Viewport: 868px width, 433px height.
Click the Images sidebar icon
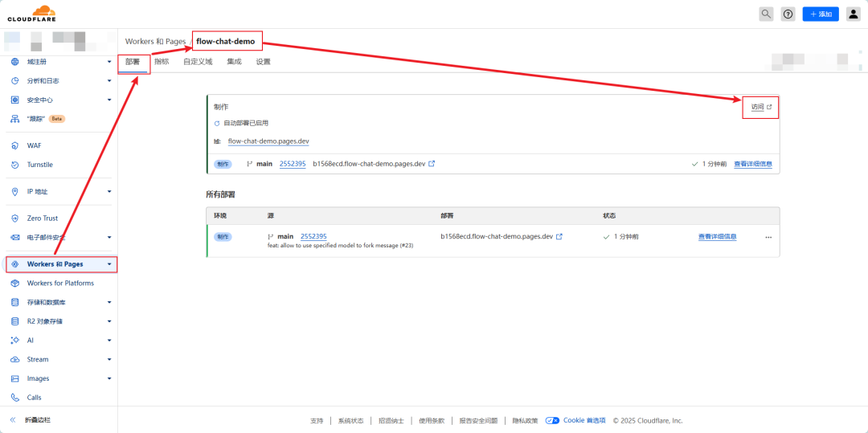pos(15,379)
